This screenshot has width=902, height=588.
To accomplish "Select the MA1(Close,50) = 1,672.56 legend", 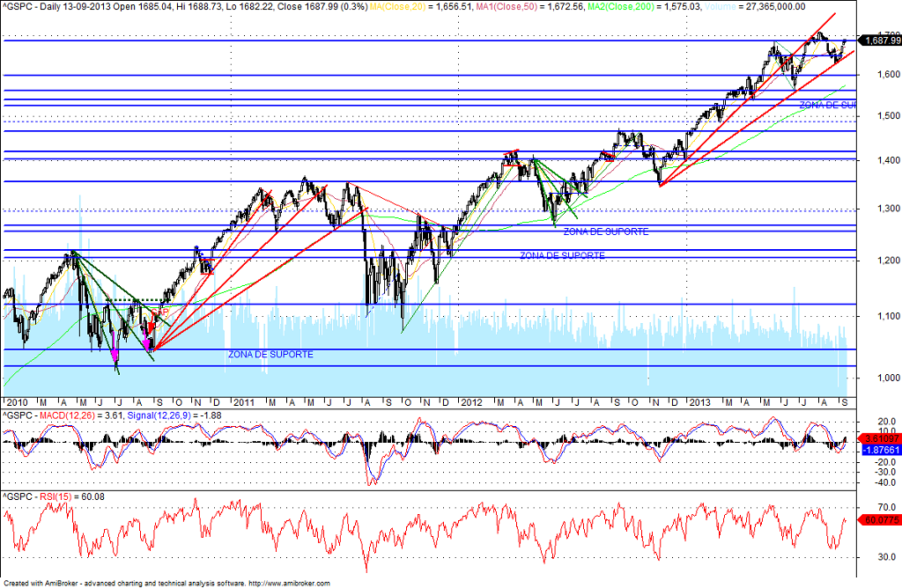I will [x=530, y=7].
